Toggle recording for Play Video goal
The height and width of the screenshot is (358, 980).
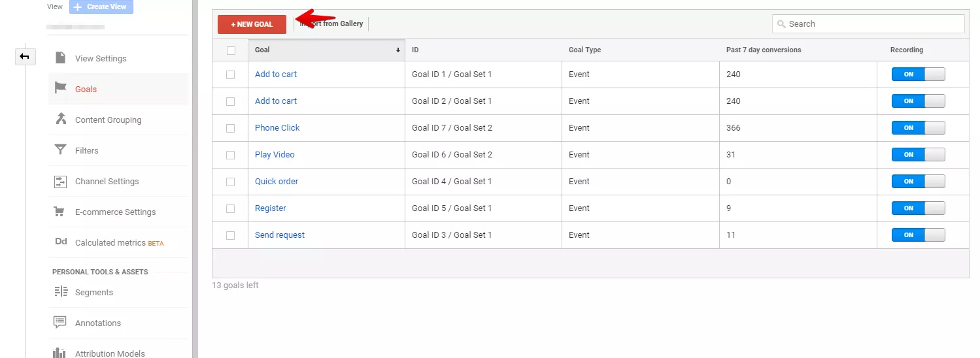(919, 155)
